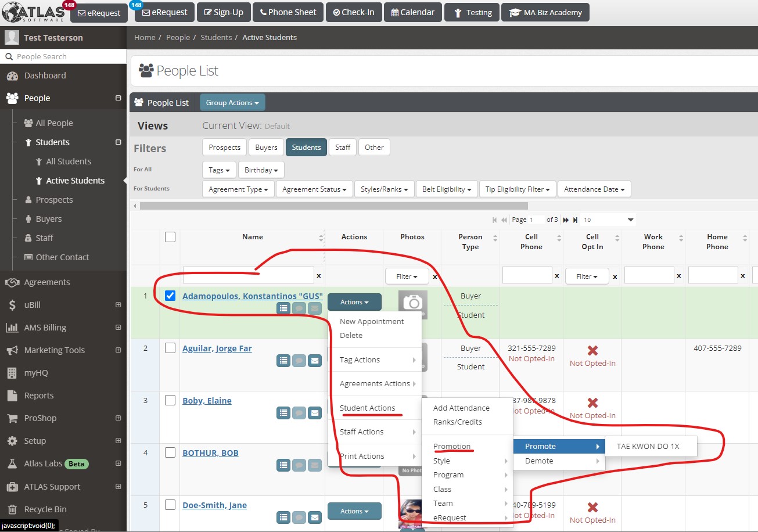Click the Check-In button in top bar
This screenshot has width=758, height=532.
353,12
